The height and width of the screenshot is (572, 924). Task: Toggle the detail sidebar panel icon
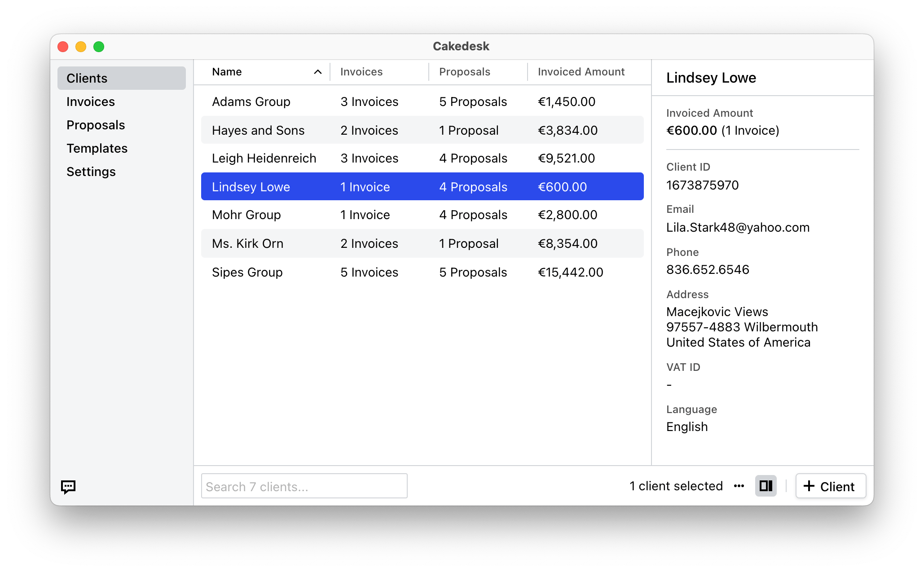pyautogui.click(x=766, y=486)
